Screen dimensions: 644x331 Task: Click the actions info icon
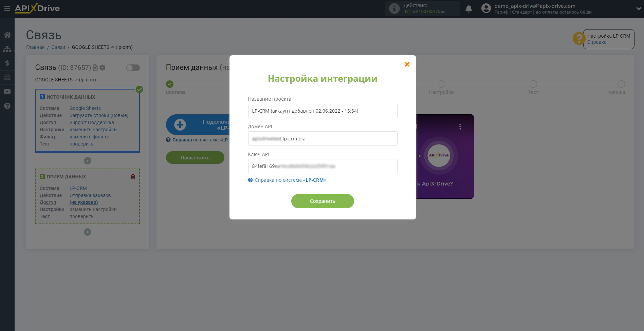coord(394,8)
